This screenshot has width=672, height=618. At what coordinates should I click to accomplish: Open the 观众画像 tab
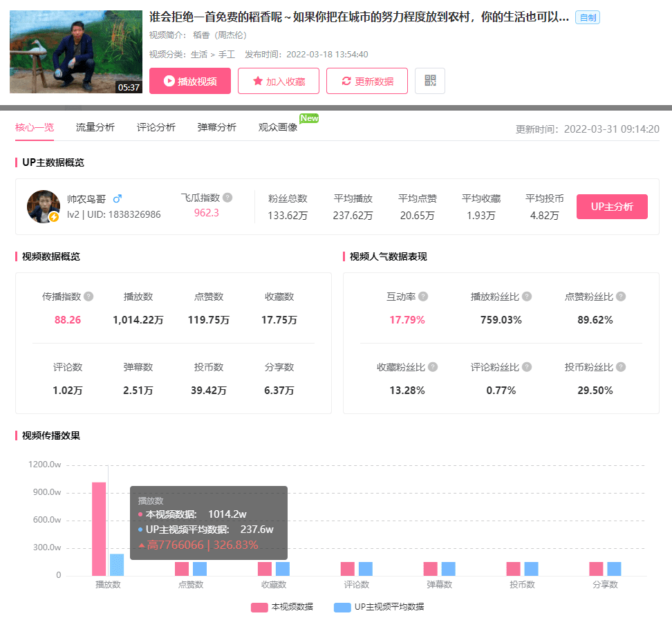tap(278, 127)
